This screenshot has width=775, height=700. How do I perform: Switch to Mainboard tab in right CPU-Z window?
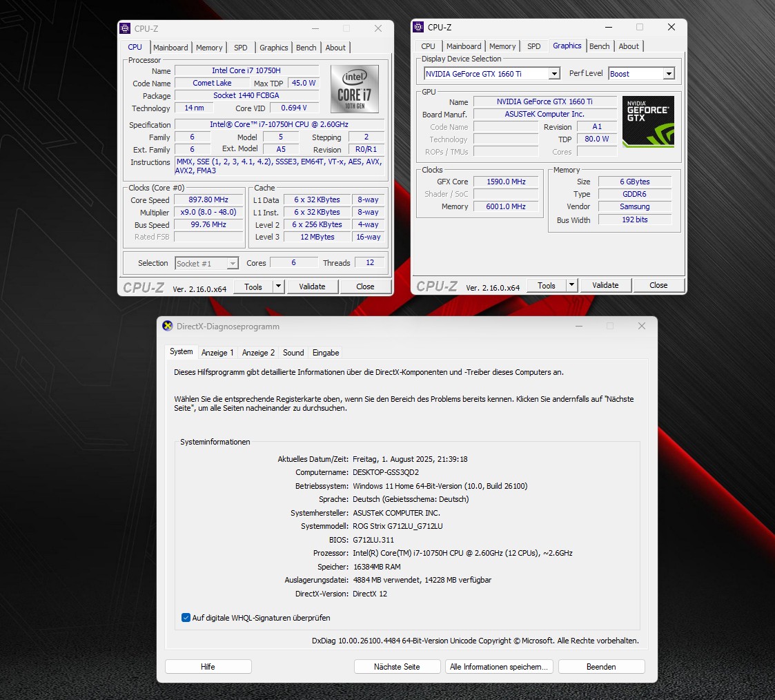click(x=464, y=46)
